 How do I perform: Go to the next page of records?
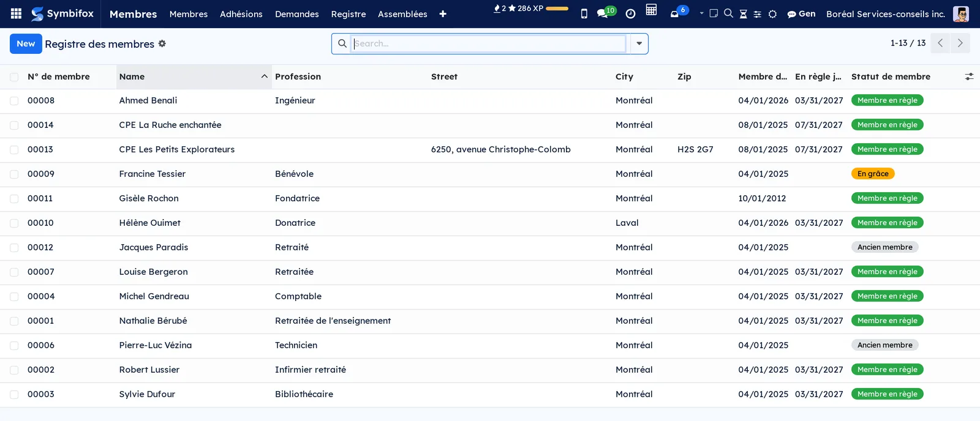[960, 43]
